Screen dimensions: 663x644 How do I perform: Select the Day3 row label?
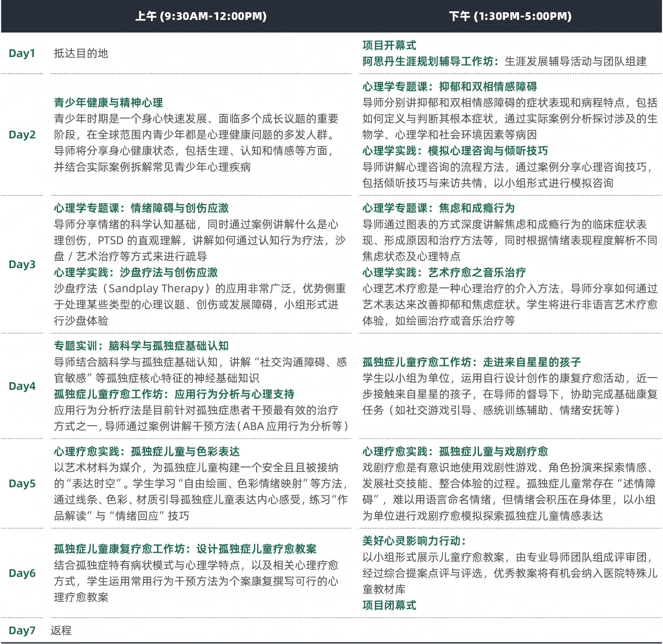coord(22,265)
